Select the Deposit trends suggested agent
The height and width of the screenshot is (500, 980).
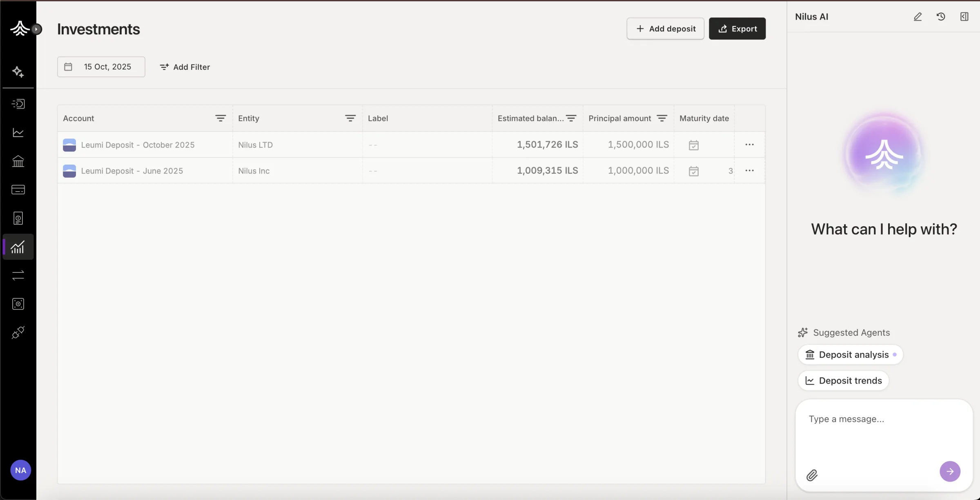(x=843, y=381)
